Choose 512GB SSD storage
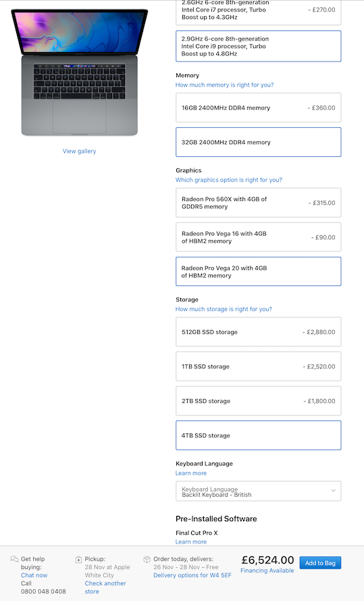The image size is (364, 601). click(x=259, y=332)
